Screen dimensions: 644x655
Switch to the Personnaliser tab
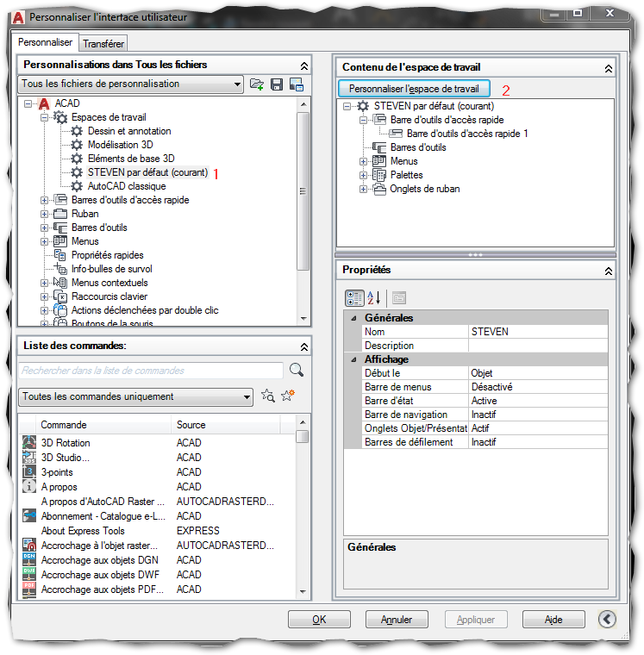click(x=45, y=42)
